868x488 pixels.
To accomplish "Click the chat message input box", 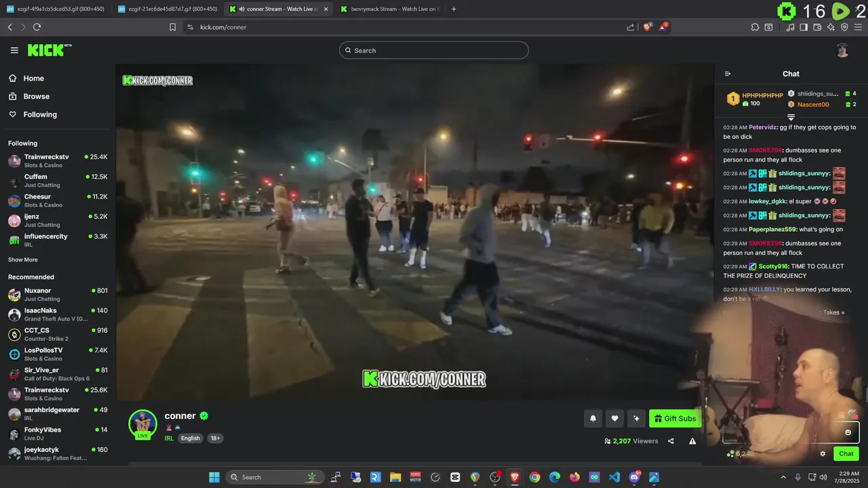I will point(790,432).
